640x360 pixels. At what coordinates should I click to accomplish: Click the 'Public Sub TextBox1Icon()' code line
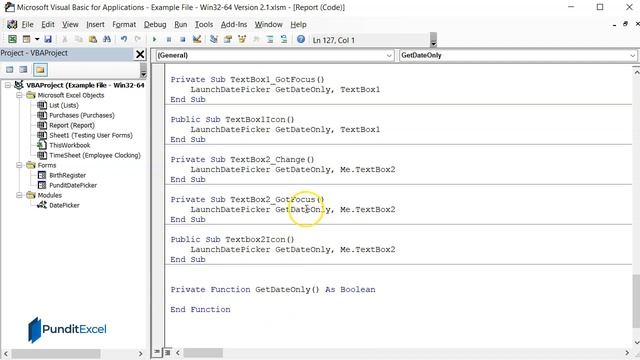(x=232, y=120)
